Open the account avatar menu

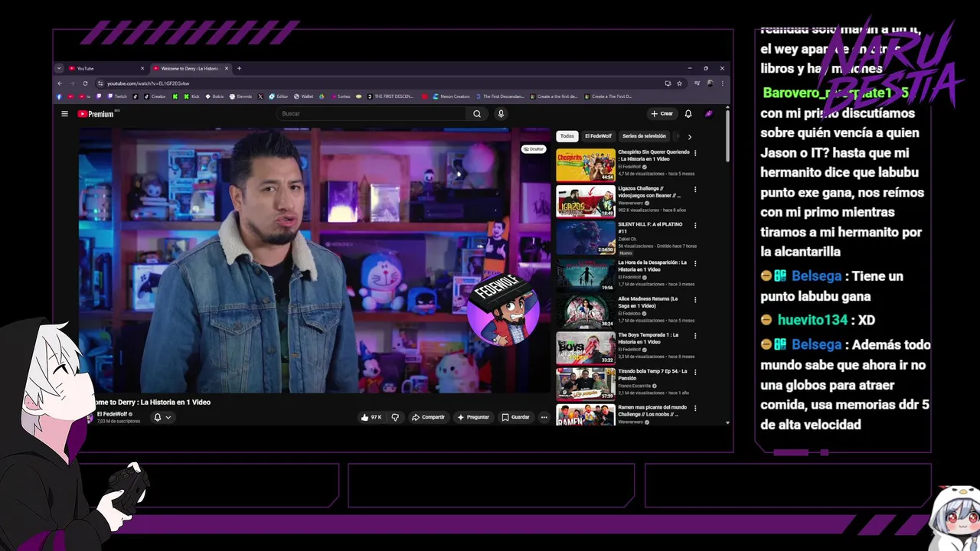point(709,114)
